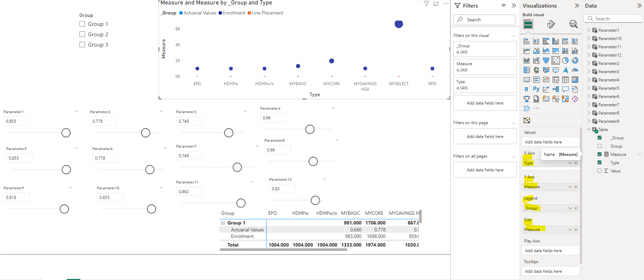The width and height of the screenshot is (644, 280).
Task: Expand the Parameter10 table node
Action: [x=588, y=38]
